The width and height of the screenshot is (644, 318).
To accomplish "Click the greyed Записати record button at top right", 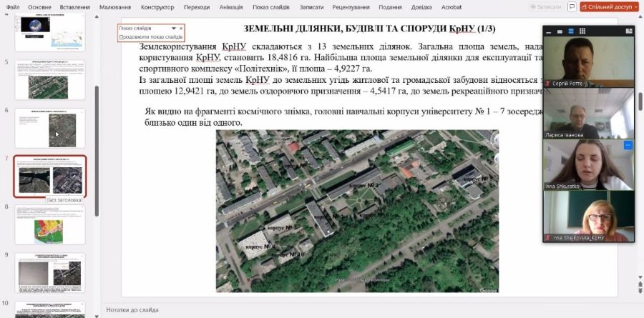I will click(x=546, y=7).
